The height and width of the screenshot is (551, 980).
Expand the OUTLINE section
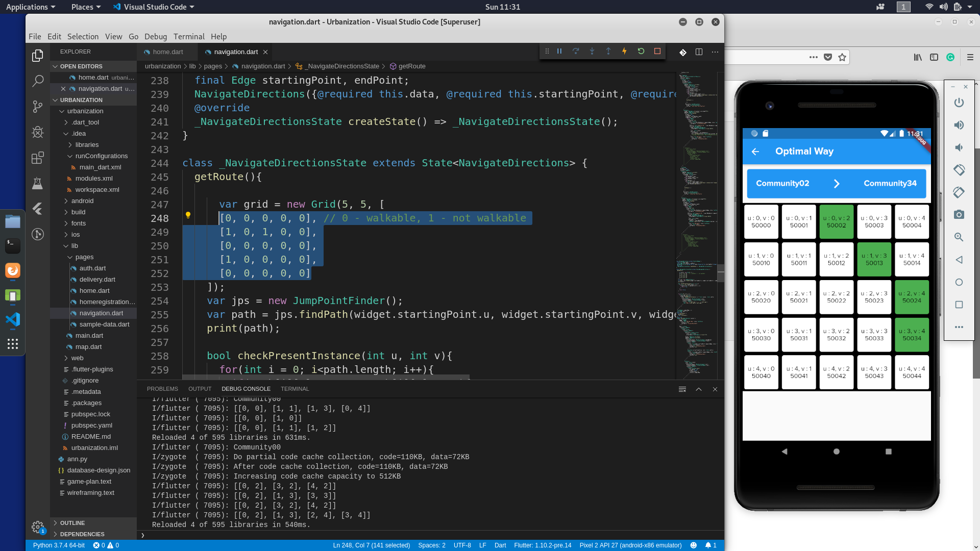point(72,523)
